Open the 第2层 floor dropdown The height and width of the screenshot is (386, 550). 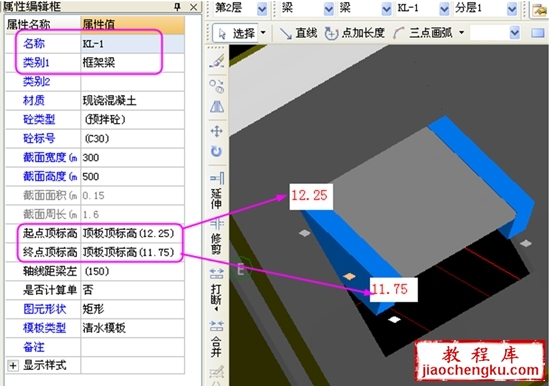pos(262,8)
